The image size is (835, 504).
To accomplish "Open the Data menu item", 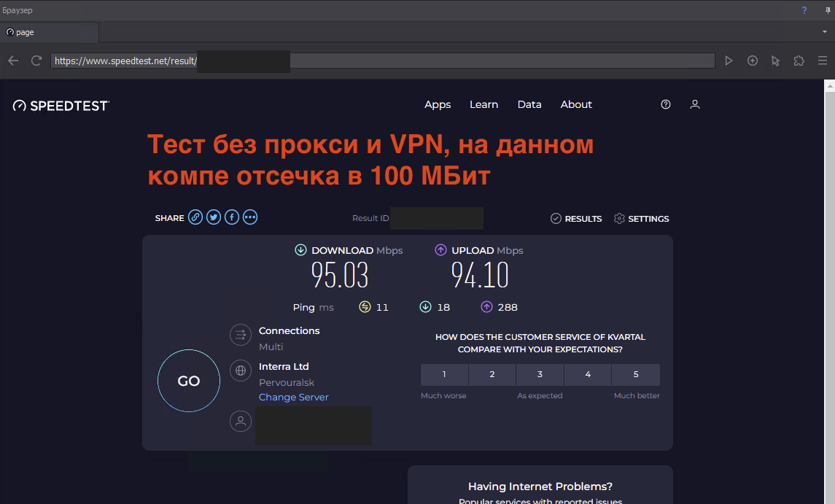I will coord(529,104).
